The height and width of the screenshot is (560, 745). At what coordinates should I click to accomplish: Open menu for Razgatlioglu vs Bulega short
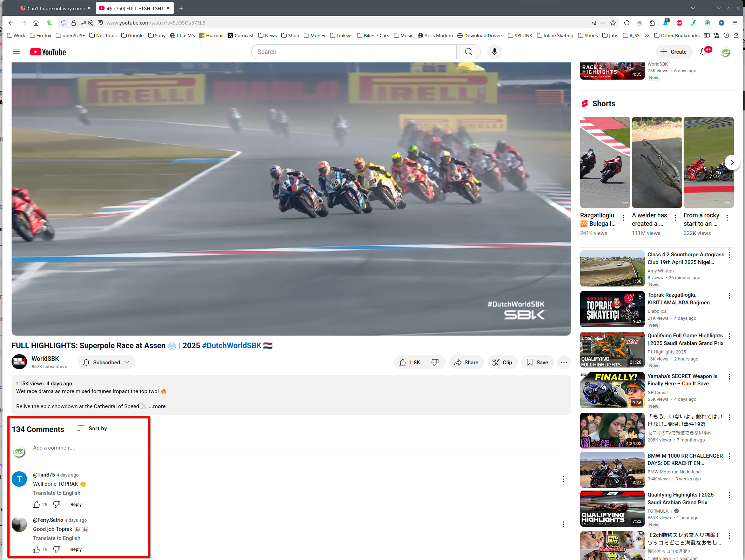[624, 218]
